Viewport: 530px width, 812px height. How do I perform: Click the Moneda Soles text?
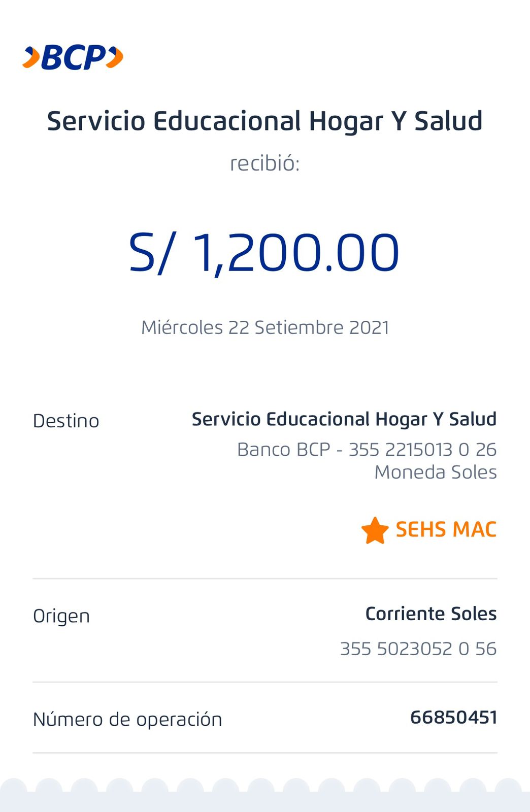[435, 472]
